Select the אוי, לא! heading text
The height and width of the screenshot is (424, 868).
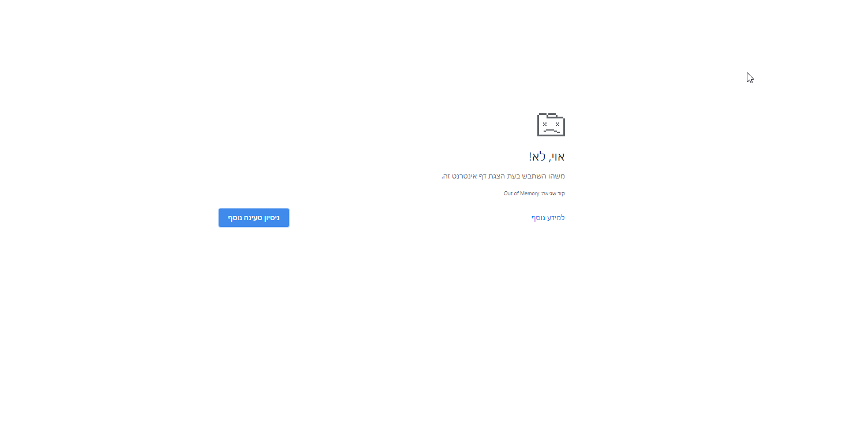click(547, 157)
